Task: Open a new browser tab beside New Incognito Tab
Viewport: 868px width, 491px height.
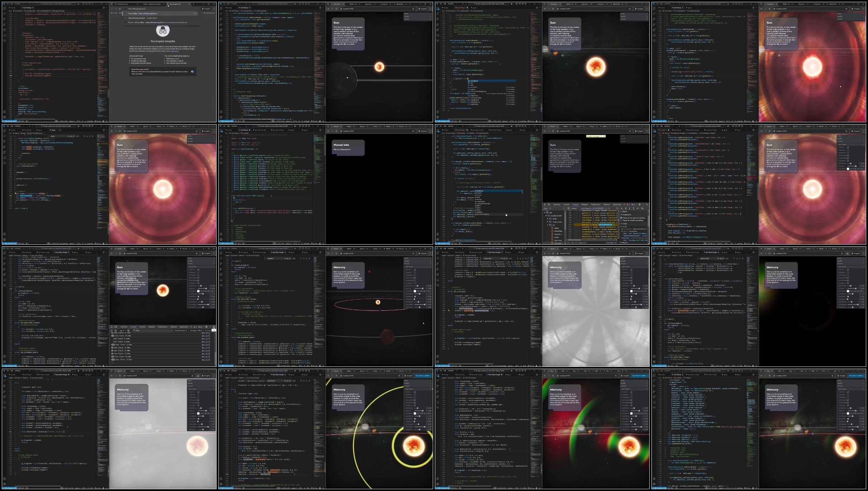Action: [x=194, y=4]
